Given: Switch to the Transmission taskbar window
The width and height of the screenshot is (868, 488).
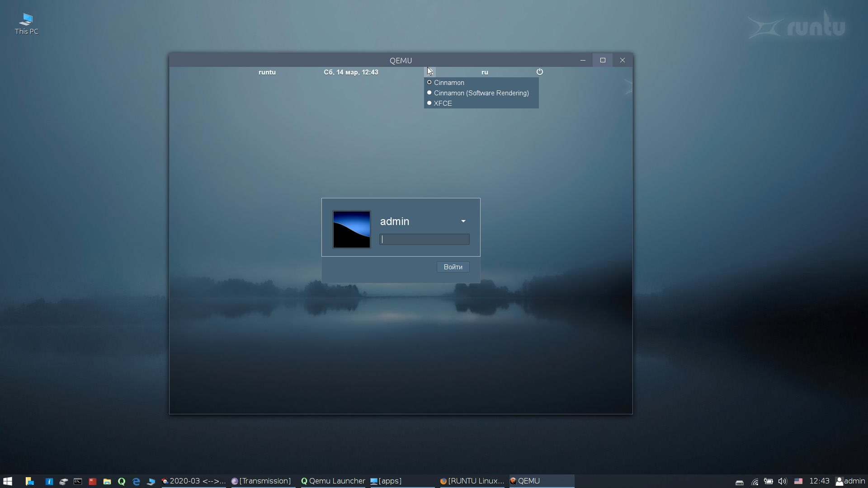Looking at the screenshot, I should tap(263, 481).
